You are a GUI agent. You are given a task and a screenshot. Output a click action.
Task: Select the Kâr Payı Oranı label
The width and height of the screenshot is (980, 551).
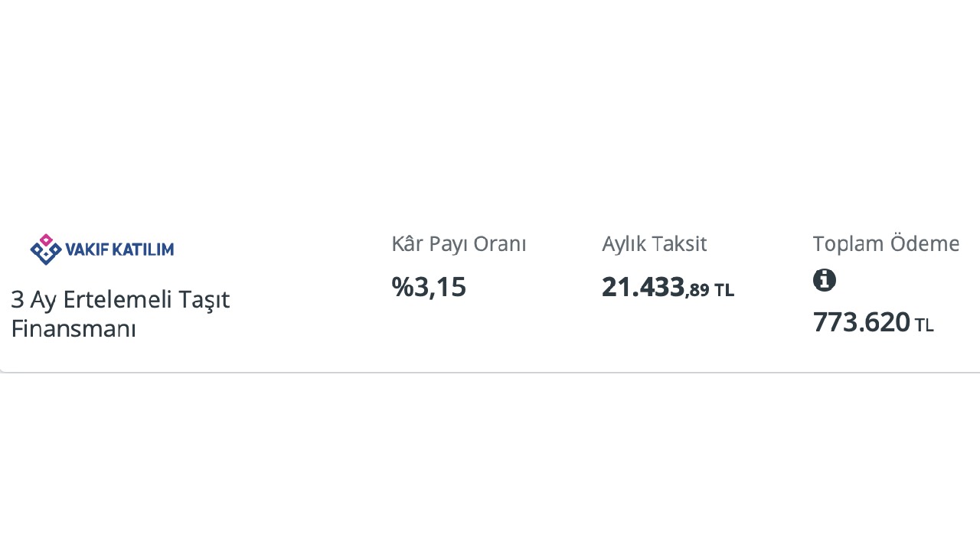459,244
